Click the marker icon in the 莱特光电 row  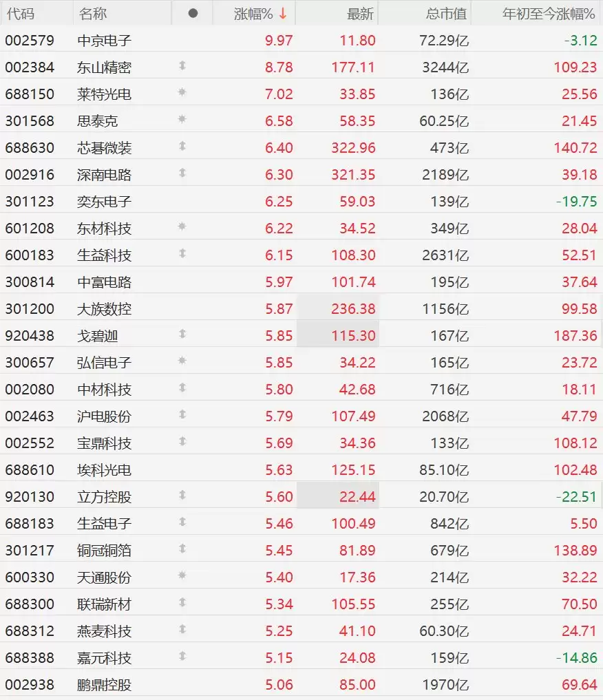click(x=182, y=92)
